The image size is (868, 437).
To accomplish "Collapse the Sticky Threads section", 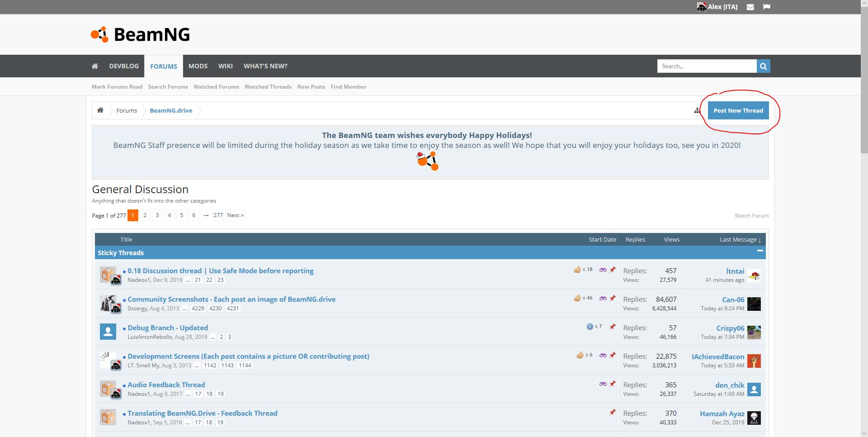I will (x=760, y=251).
